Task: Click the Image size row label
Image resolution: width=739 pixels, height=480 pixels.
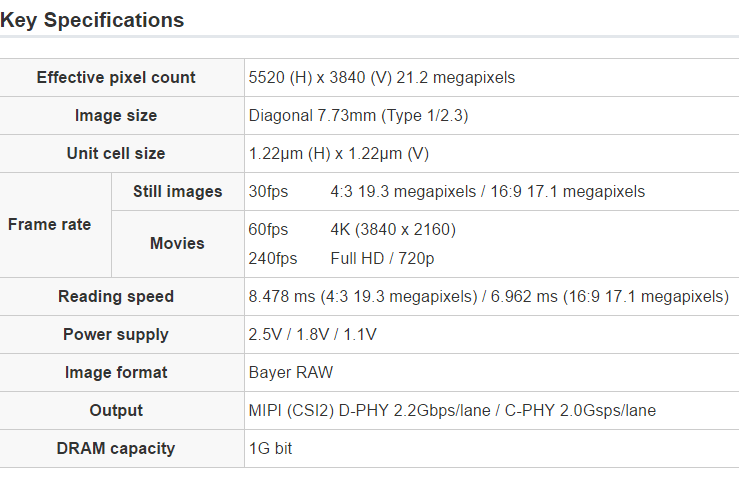Action: coord(116,116)
